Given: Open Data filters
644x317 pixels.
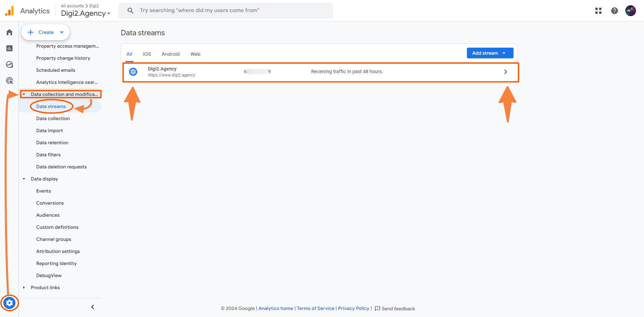Looking at the screenshot, I should point(49,155).
